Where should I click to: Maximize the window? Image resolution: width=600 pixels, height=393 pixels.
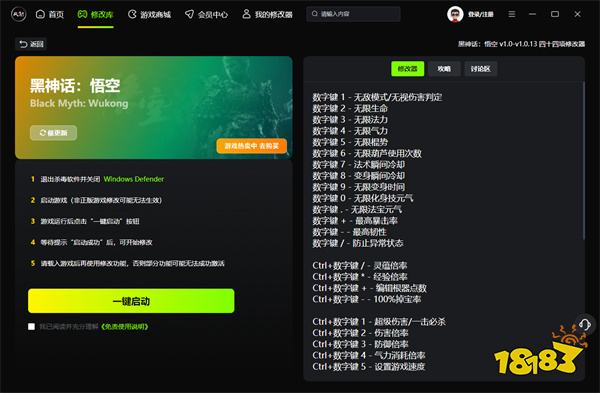click(554, 14)
